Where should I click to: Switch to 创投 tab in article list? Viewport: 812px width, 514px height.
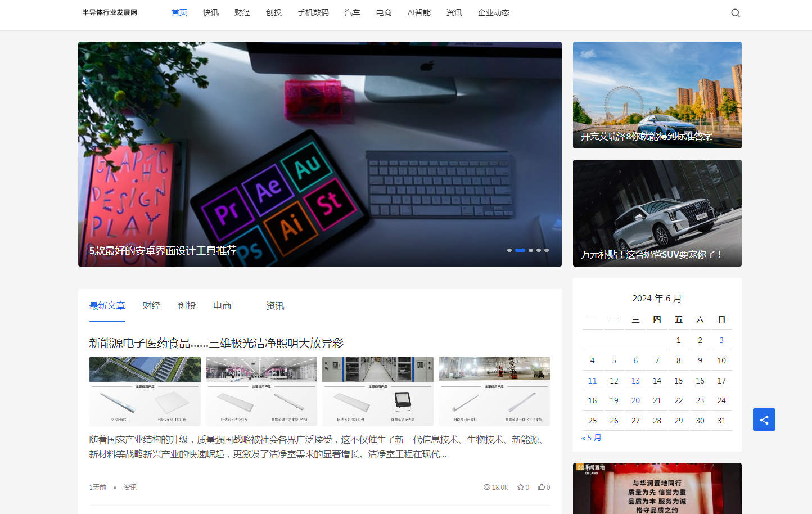(187, 305)
